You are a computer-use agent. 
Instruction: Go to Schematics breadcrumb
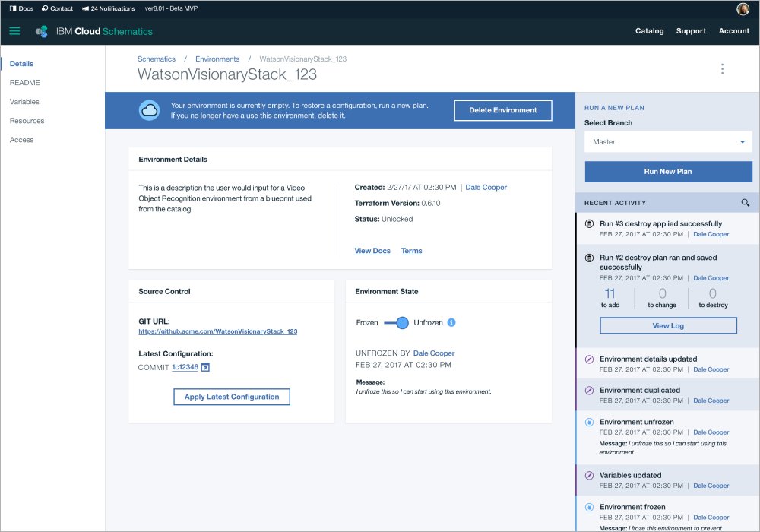tap(156, 59)
